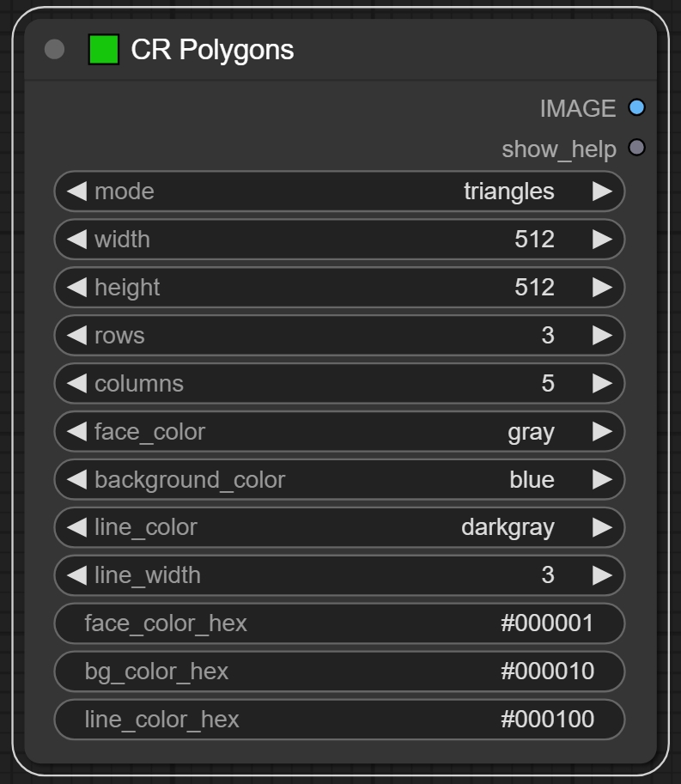Open the line_color darkgray dropdown
The image size is (681, 784).
(x=339, y=527)
